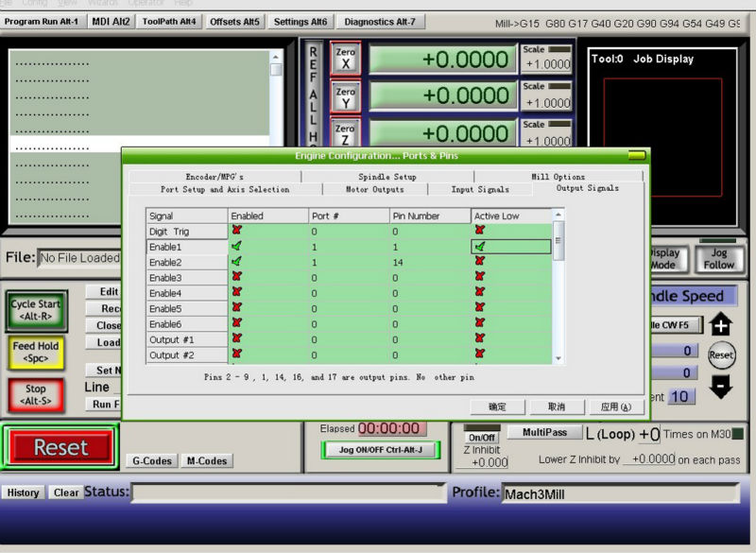The width and height of the screenshot is (756, 553).
Task: Toggle Active Low for Enable2 signal
Action: pos(479,262)
